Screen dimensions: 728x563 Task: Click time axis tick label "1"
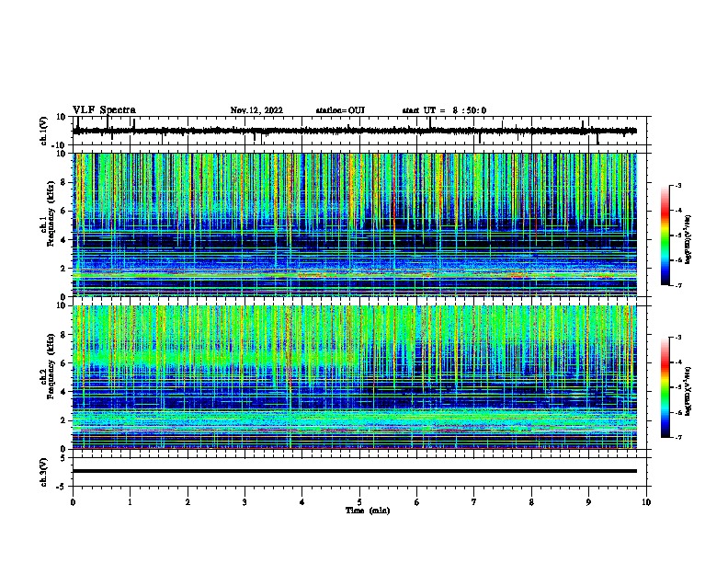click(x=130, y=502)
